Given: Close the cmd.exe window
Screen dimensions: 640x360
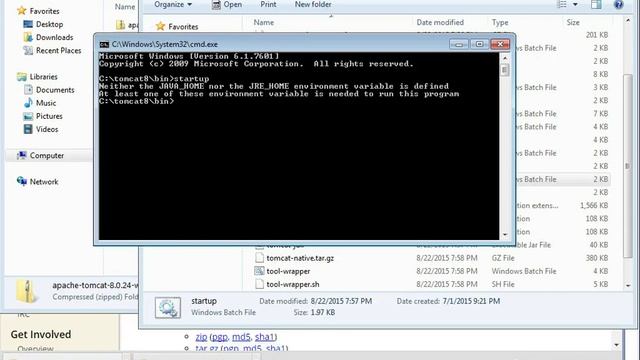Looking at the screenshot, I should pyautogui.click(x=500, y=44).
